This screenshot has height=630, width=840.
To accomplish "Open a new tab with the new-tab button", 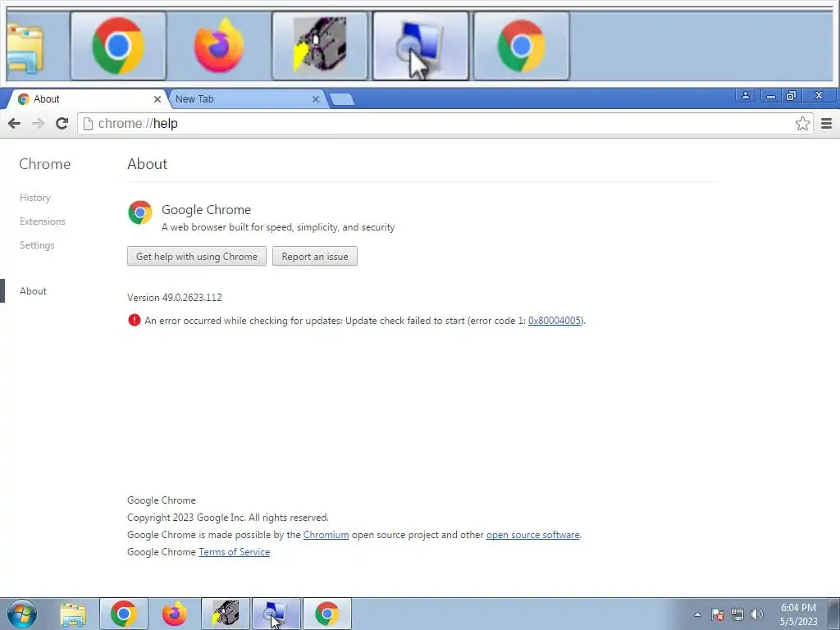I will click(x=342, y=99).
